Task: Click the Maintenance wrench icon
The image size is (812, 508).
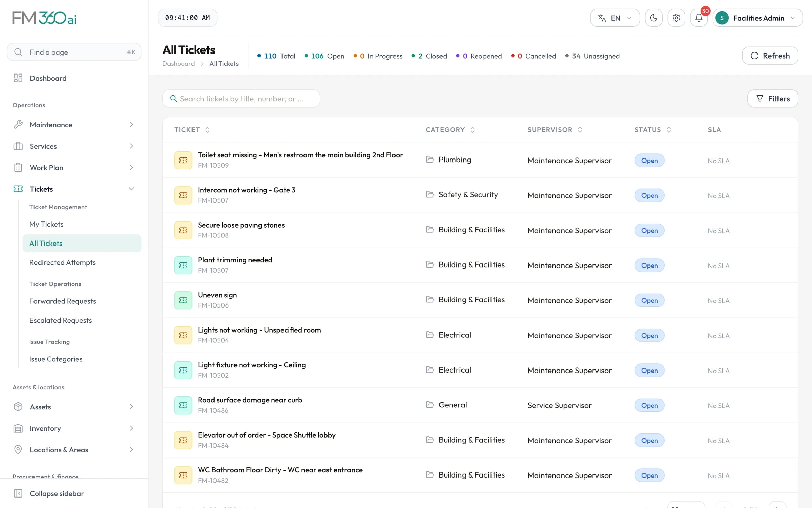Action: [18, 125]
